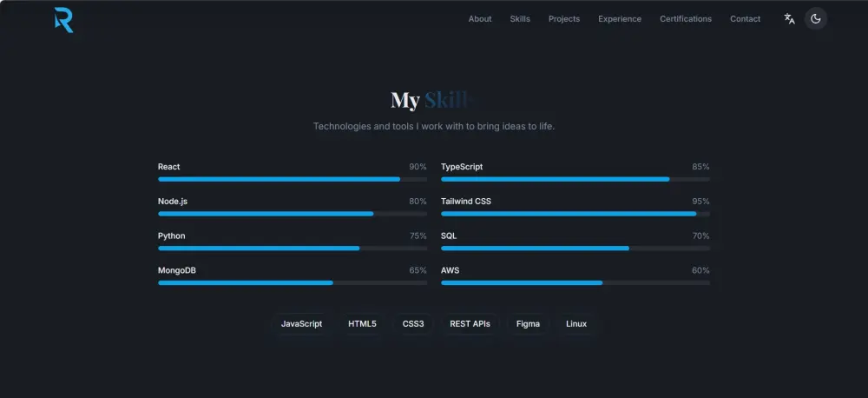The width and height of the screenshot is (868, 398).
Task: Click the Tailwind CSS progress bar
Action: [575, 214]
